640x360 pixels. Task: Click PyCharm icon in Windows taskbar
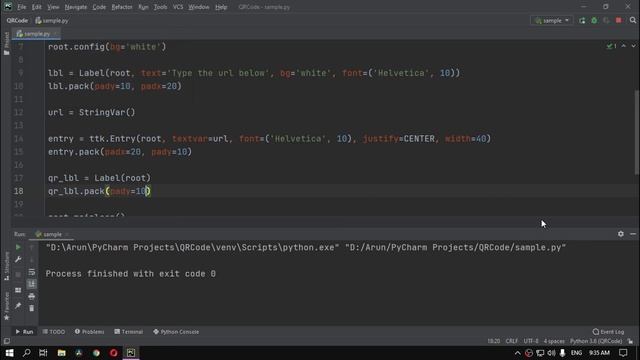(x=131, y=353)
